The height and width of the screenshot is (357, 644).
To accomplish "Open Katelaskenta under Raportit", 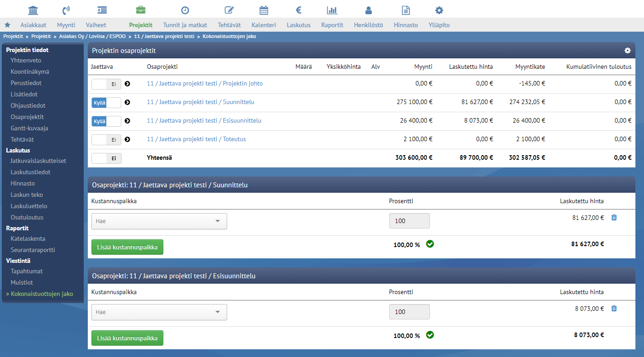I will click(28, 238).
